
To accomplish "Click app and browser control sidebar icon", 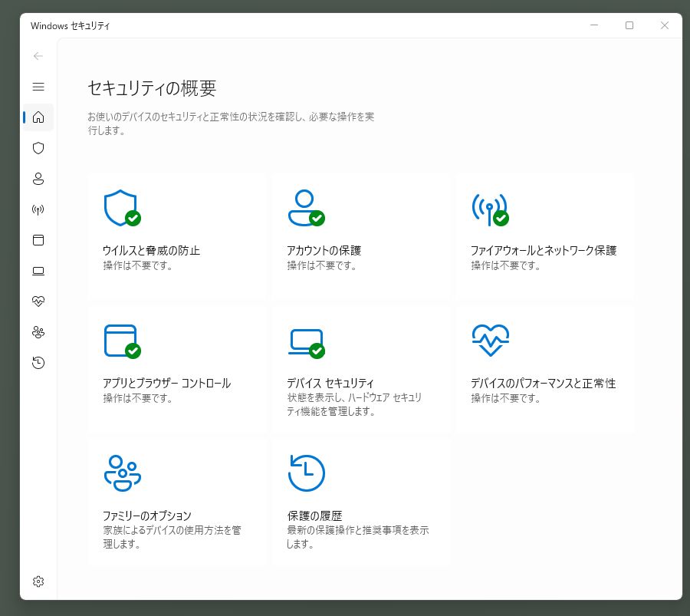I will [x=38, y=240].
